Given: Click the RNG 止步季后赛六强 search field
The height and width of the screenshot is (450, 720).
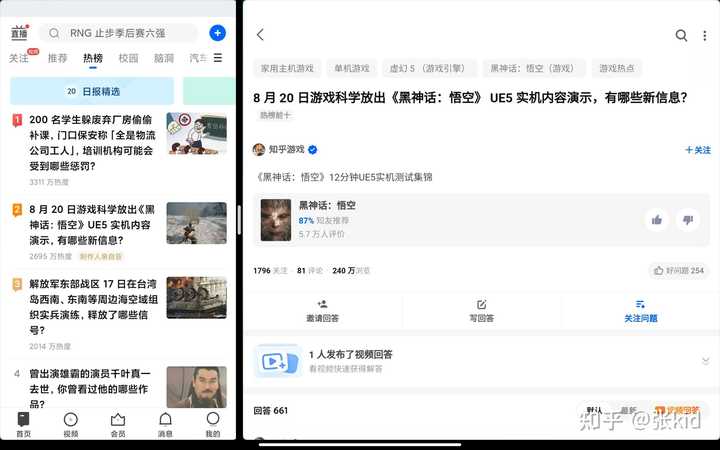Looking at the screenshot, I should tap(118, 33).
